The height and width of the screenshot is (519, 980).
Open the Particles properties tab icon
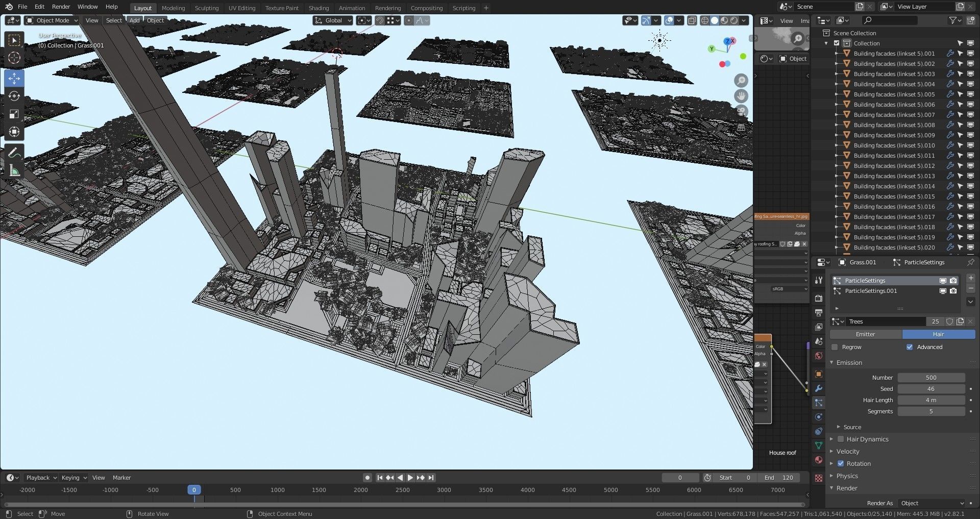pyautogui.click(x=819, y=403)
